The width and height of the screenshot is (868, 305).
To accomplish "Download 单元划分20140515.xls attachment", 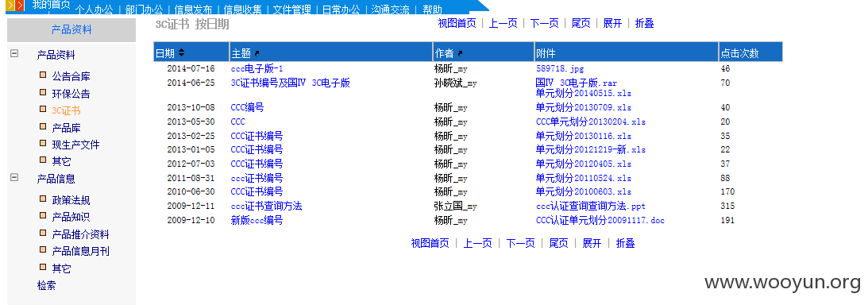I will point(584,93).
